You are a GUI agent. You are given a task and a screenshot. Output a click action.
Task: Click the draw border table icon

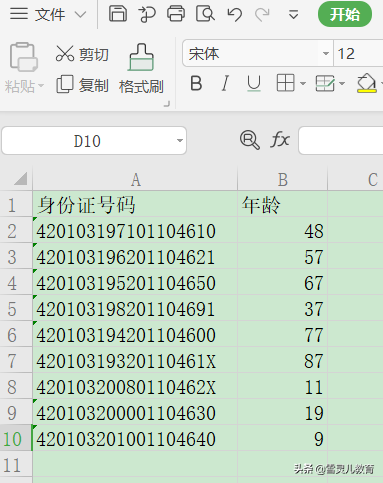click(x=325, y=83)
